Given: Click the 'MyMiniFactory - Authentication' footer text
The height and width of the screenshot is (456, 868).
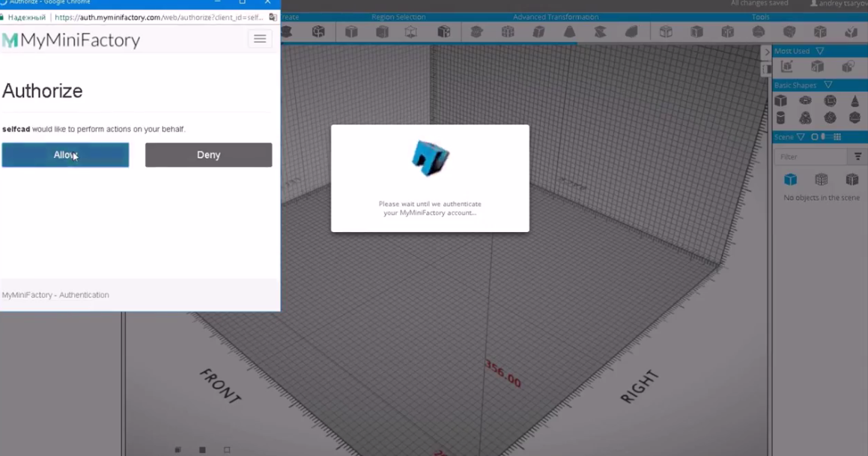Looking at the screenshot, I should [55, 295].
